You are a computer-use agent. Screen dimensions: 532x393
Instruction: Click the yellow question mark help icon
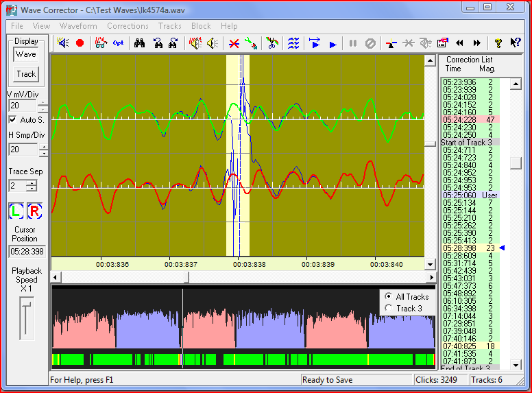(x=498, y=43)
